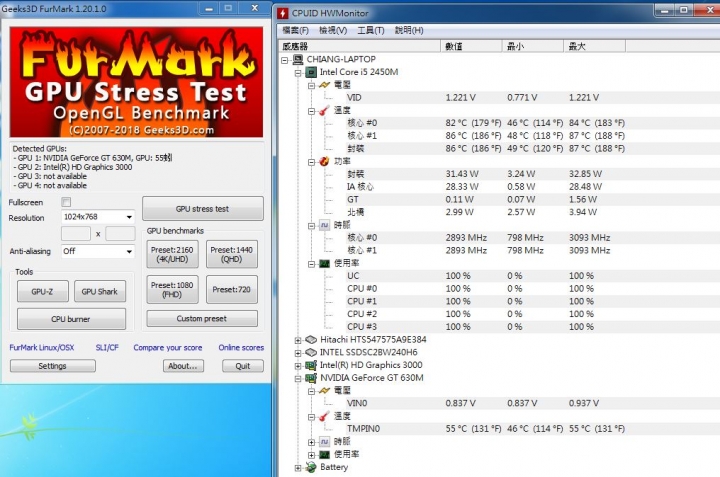Run the Preset:2160 (4K/UHD) benchmark
The height and width of the screenshot is (477, 720).
click(x=172, y=254)
